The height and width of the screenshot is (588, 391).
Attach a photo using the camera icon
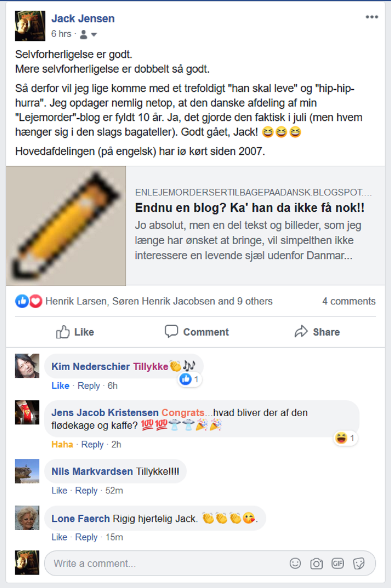[316, 563]
